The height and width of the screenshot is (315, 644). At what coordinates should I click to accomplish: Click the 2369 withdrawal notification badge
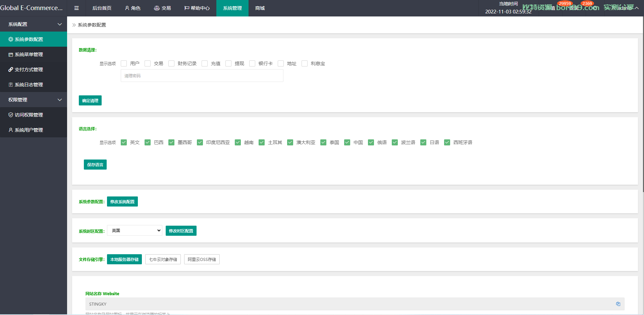(x=587, y=4)
